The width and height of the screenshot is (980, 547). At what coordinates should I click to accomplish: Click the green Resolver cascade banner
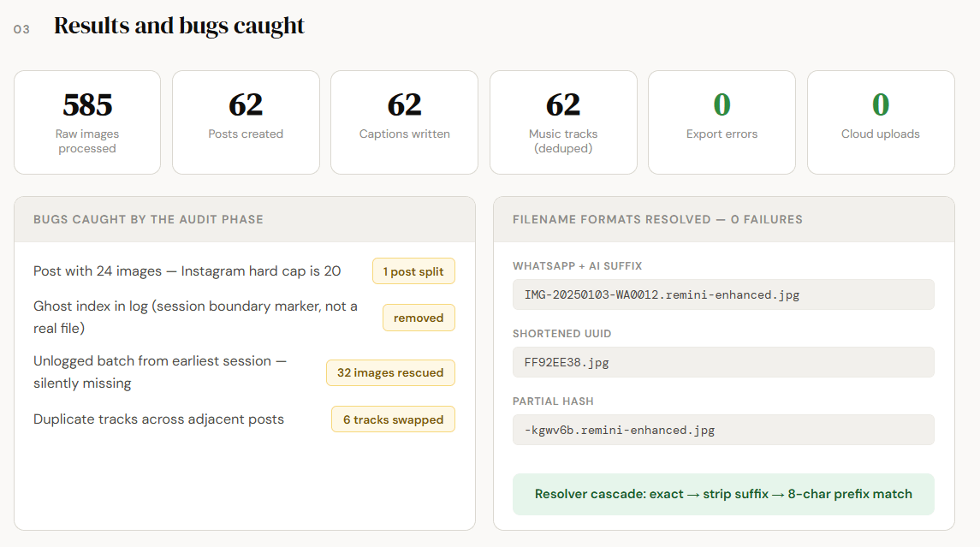click(723, 494)
